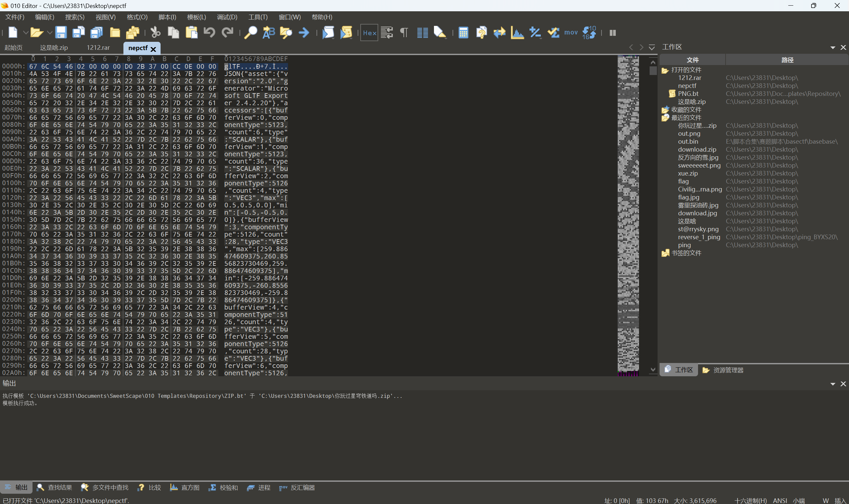849x504 pixels.
Task: Click the Undo arrow icon
Action: tap(210, 33)
